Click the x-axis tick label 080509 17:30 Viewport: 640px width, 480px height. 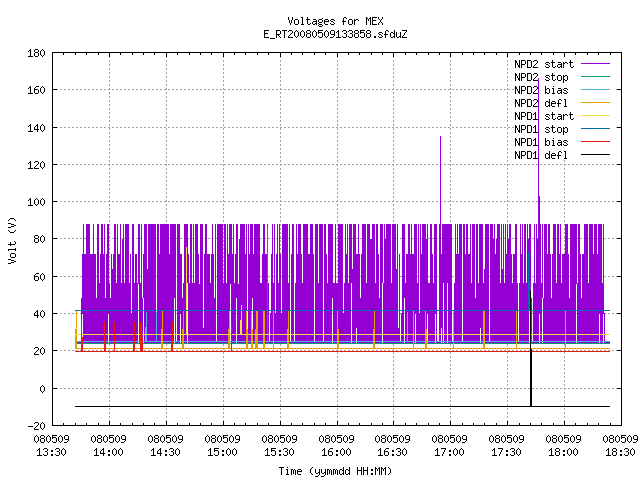[507, 446]
